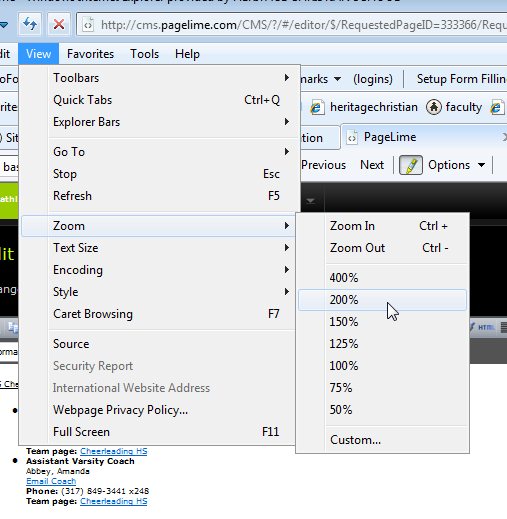Open bottom Cheerleading HS link

114,501
